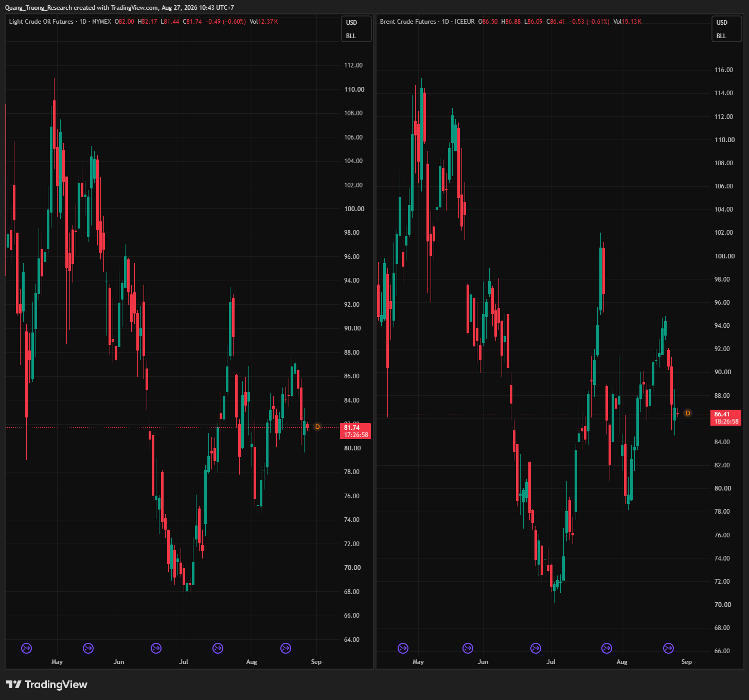Click the Jun label on the Light Crude time axis

[x=119, y=662]
